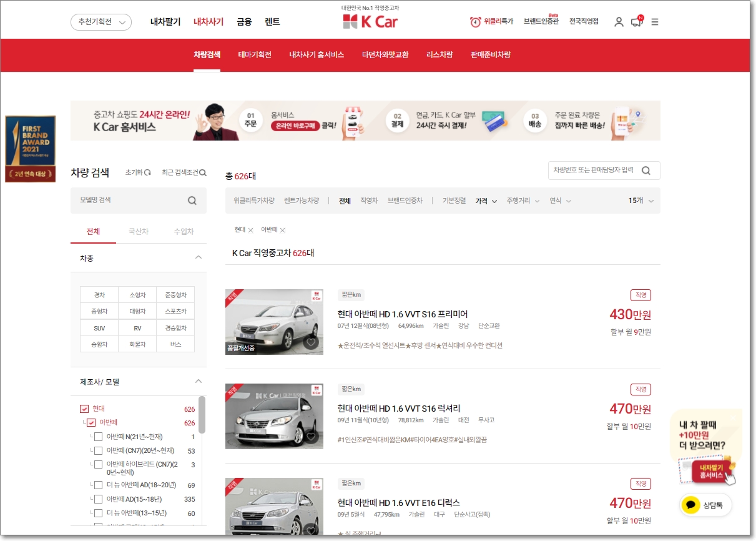The height and width of the screenshot is (541, 756).
Task: Filter by 렌트가능차량
Action: click(302, 201)
